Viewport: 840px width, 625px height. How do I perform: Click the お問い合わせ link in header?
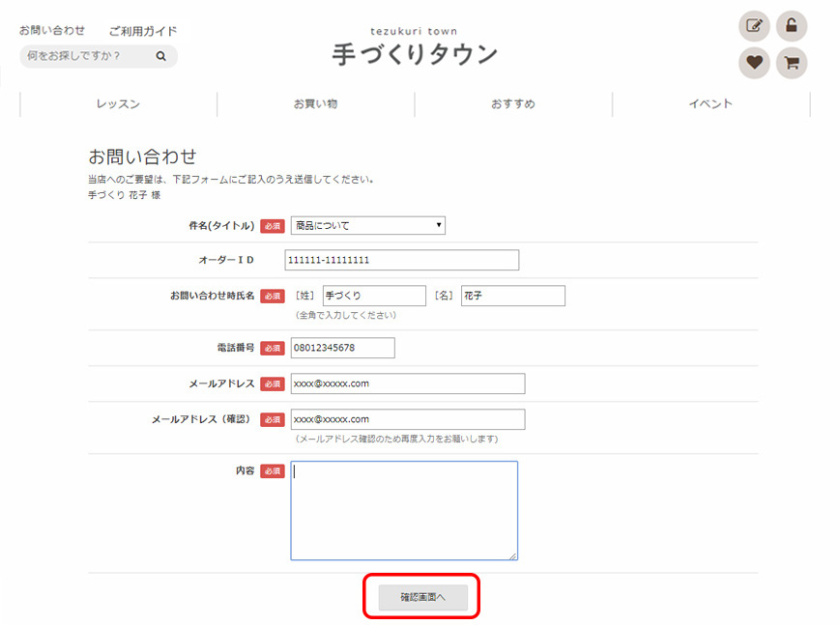pos(52,31)
